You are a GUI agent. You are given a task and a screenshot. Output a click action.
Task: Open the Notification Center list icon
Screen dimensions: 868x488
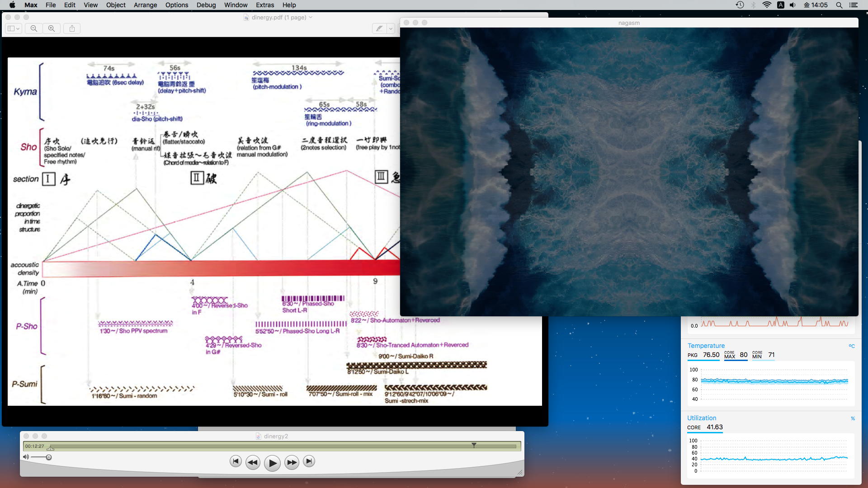(854, 5)
